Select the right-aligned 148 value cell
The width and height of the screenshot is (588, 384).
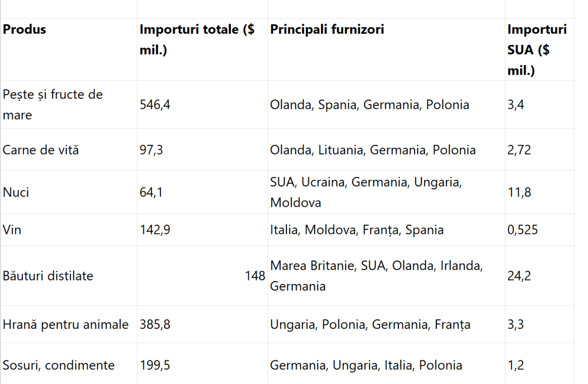click(x=255, y=276)
